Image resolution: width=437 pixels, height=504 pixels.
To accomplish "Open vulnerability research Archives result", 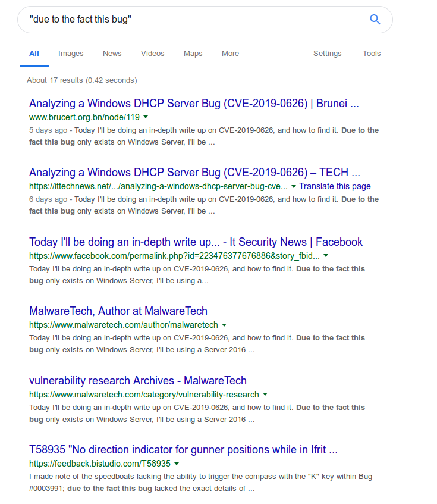I will click(138, 381).
